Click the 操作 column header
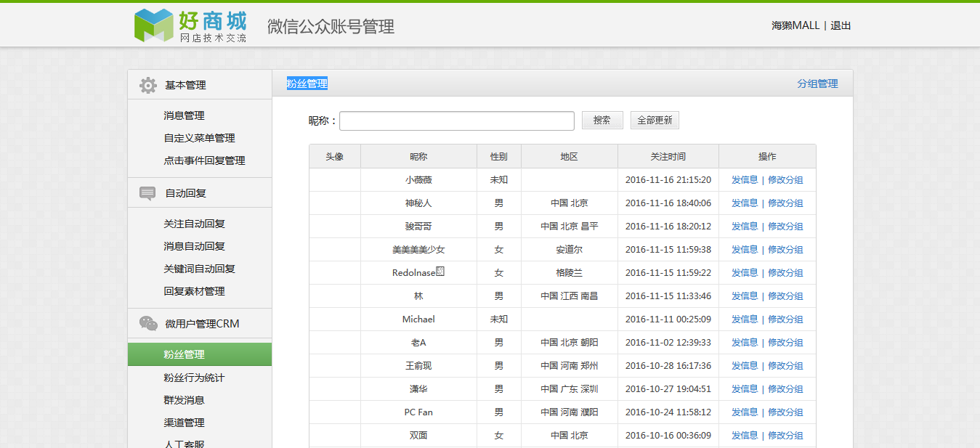This screenshot has height=448, width=980. coord(767,157)
